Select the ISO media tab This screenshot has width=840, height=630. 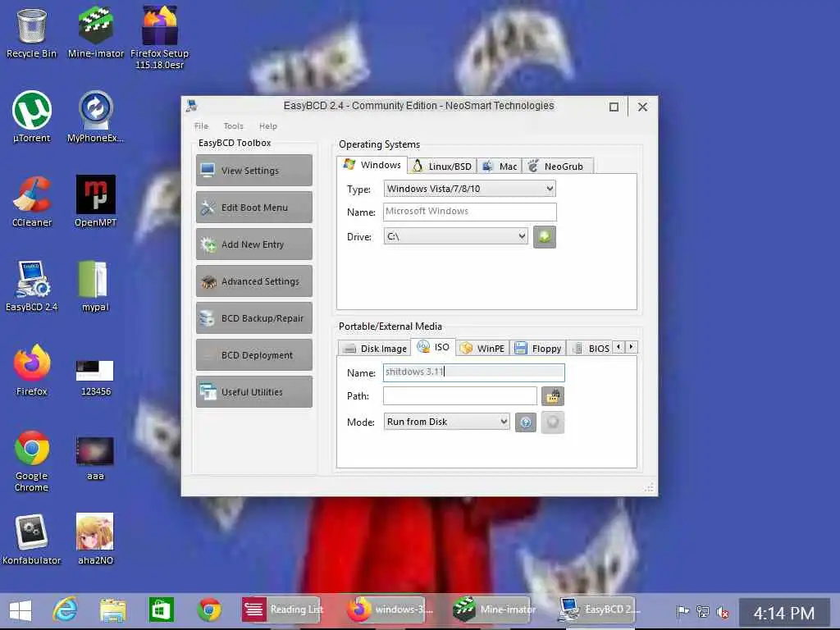point(433,347)
